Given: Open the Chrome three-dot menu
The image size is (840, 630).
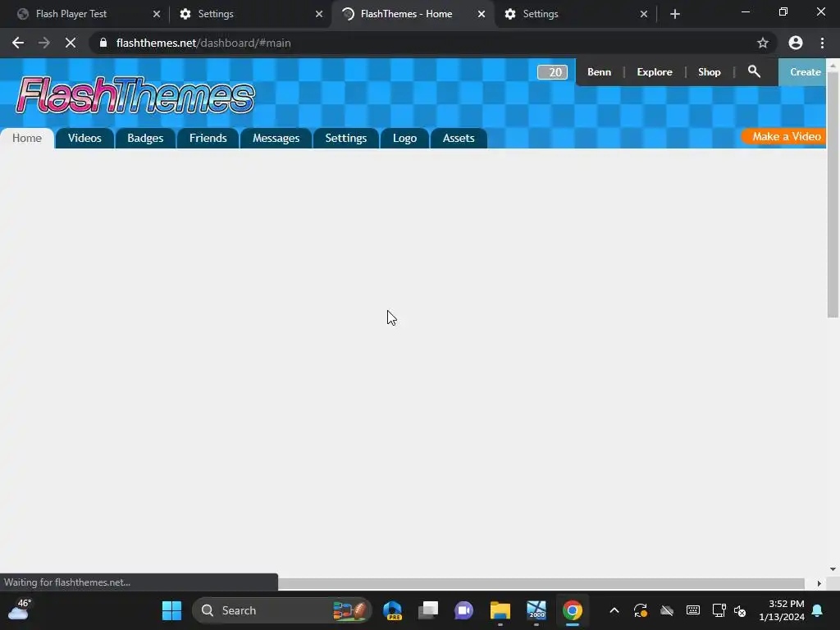Looking at the screenshot, I should coord(822,43).
